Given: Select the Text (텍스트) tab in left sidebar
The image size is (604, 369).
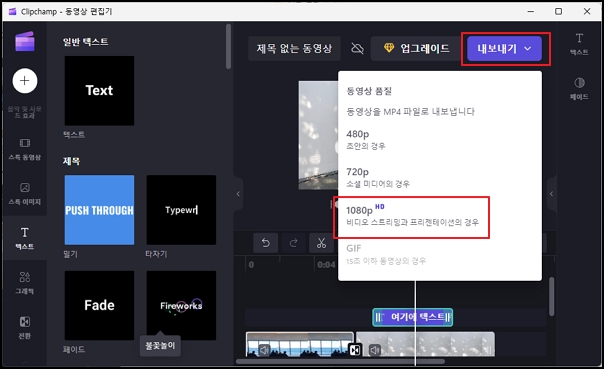Looking at the screenshot, I should [25, 238].
